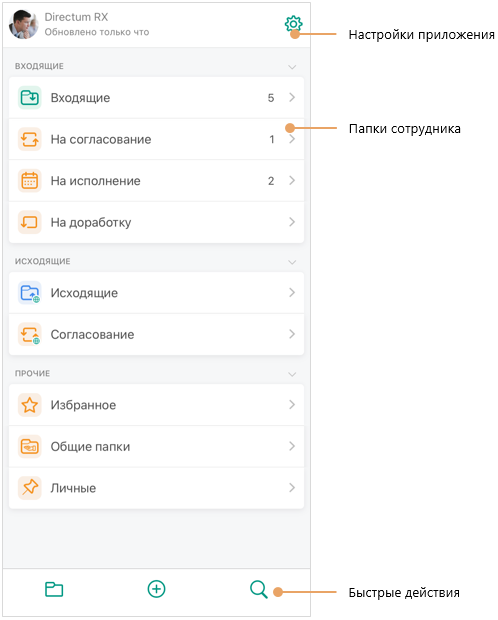Image resolution: width=498 pixels, height=620 pixels.
Task: Collapse the ВХОДЯЩИЕ section
Action: (292, 67)
